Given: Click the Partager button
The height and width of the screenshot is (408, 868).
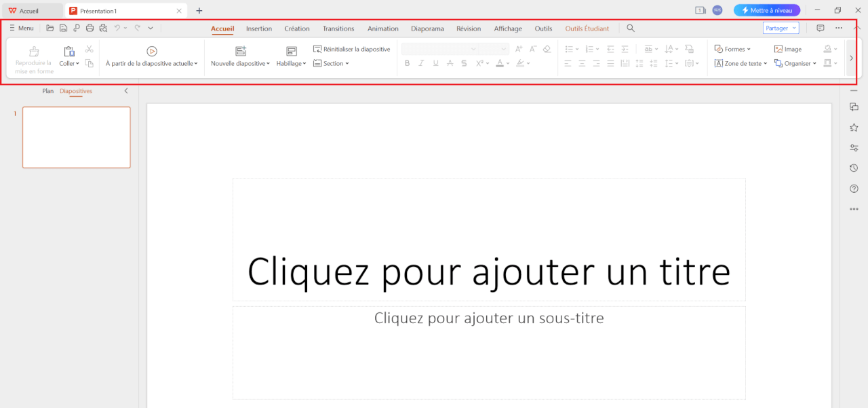Looking at the screenshot, I should tap(778, 28).
